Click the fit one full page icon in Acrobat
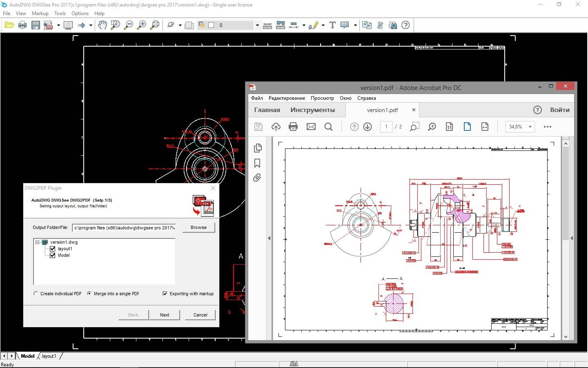This screenshot has height=368, width=588. coord(467,127)
